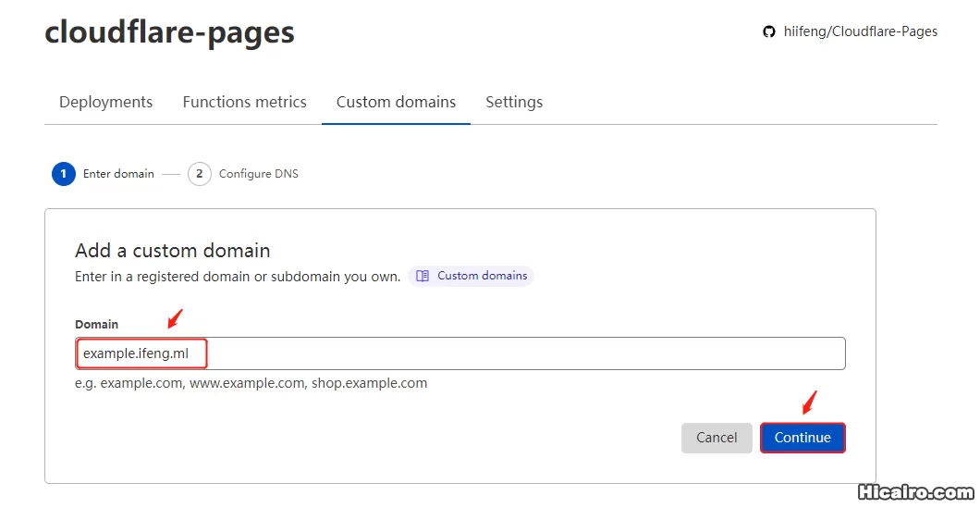This screenshot has height=508, width=980.
Task: Click the cloudflare-pages project title
Action: (x=169, y=32)
